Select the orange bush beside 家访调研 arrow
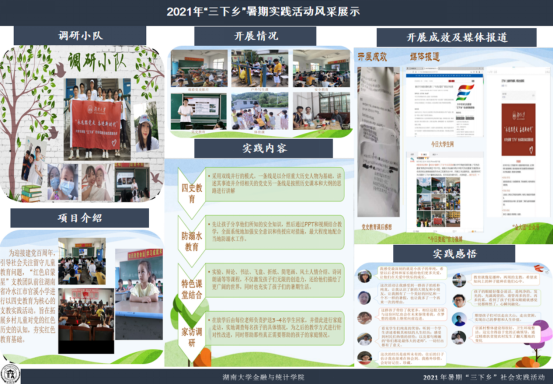 (x=202, y=358)
